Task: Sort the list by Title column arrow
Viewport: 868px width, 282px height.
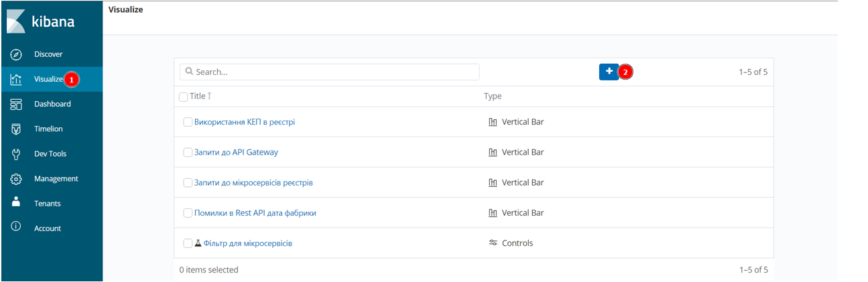Action: pos(209,96)
